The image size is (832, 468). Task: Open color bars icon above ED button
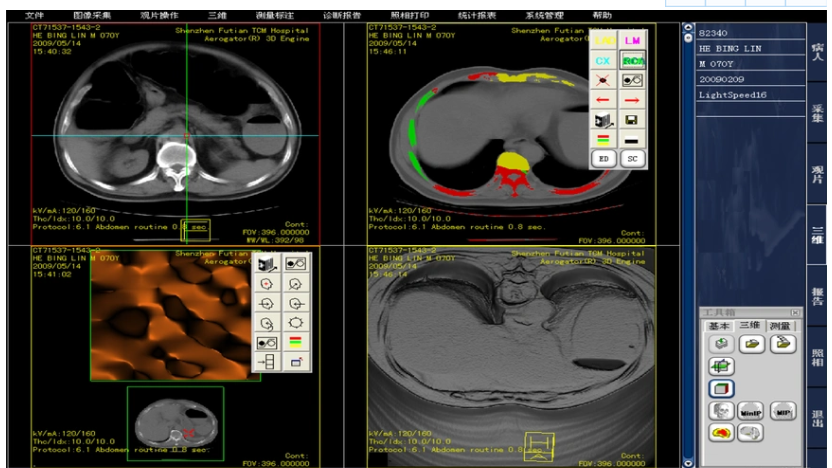(603, 140)
